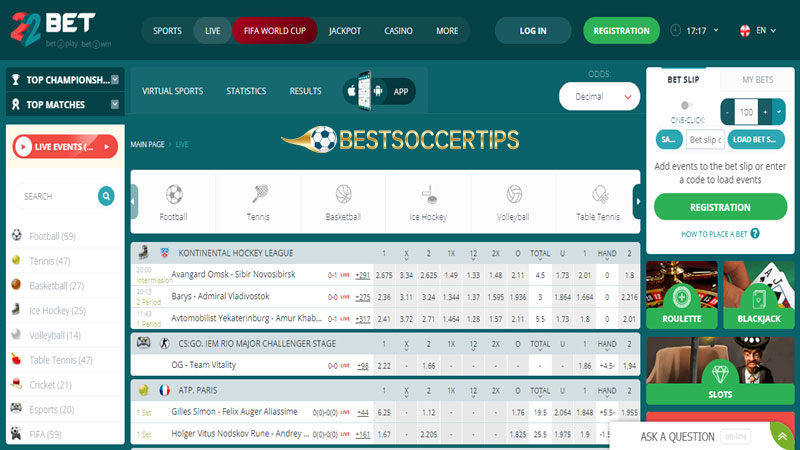
Task: Switch to the Bet Slip tab
Action: point(683,80)
